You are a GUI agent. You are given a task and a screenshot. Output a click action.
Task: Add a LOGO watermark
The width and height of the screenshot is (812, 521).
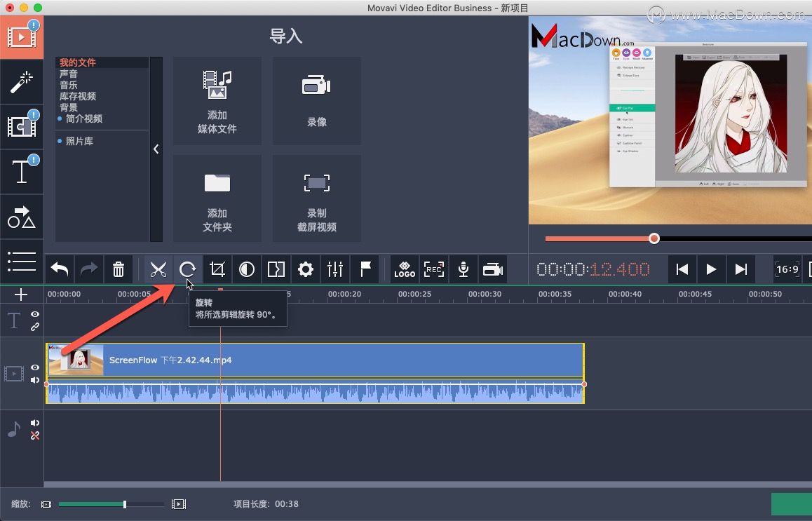tap(405, 269)
